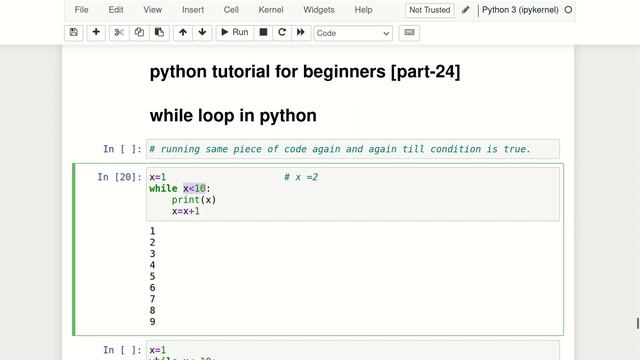The height and width of the screenshot is (360, 640).
Task: Open the View menu
Action: point(153,10)
